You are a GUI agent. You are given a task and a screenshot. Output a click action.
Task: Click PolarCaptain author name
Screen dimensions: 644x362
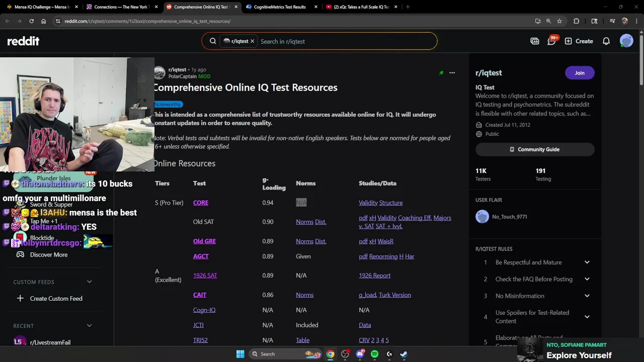[x=182, y=76]
